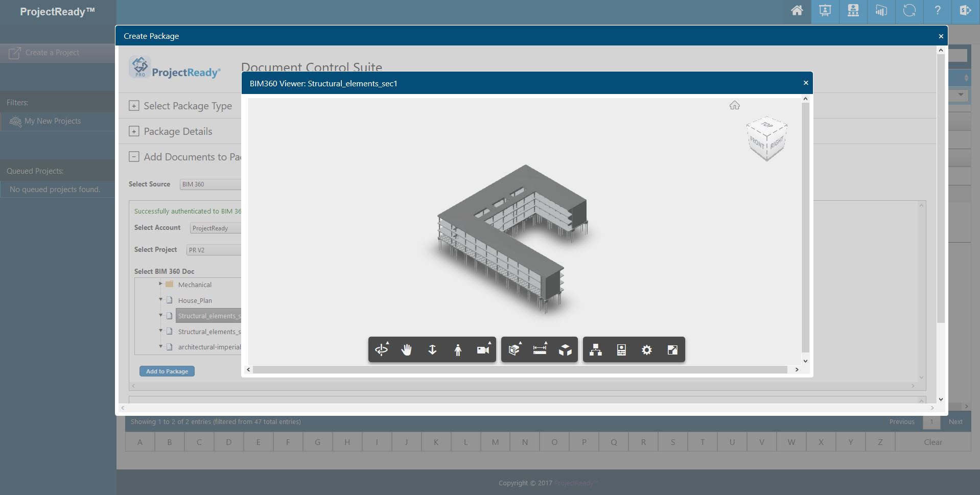Activate the Pan hand tool
Image resolution: width=980 pixels, height=495 pixels.
(x=407, y=350)
